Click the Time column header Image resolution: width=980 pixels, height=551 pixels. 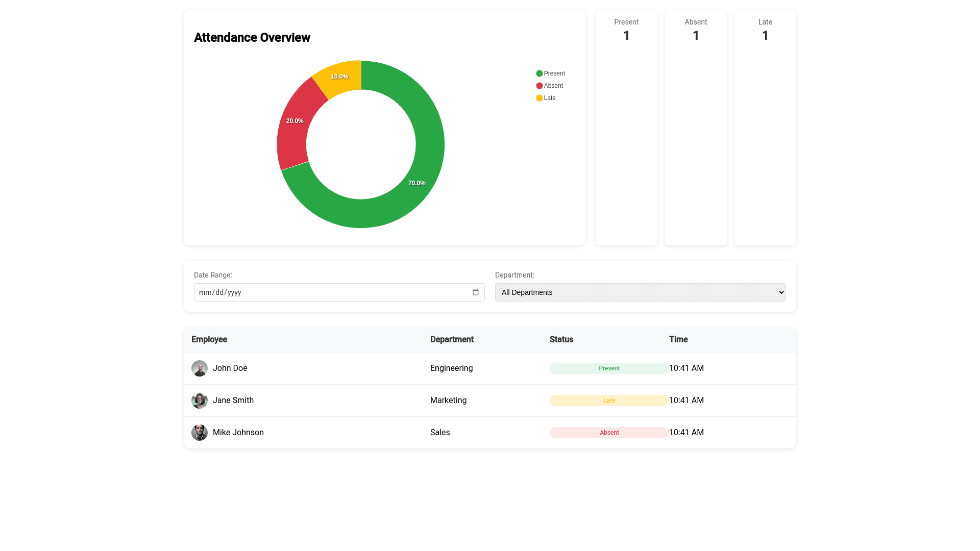(678, 340)
